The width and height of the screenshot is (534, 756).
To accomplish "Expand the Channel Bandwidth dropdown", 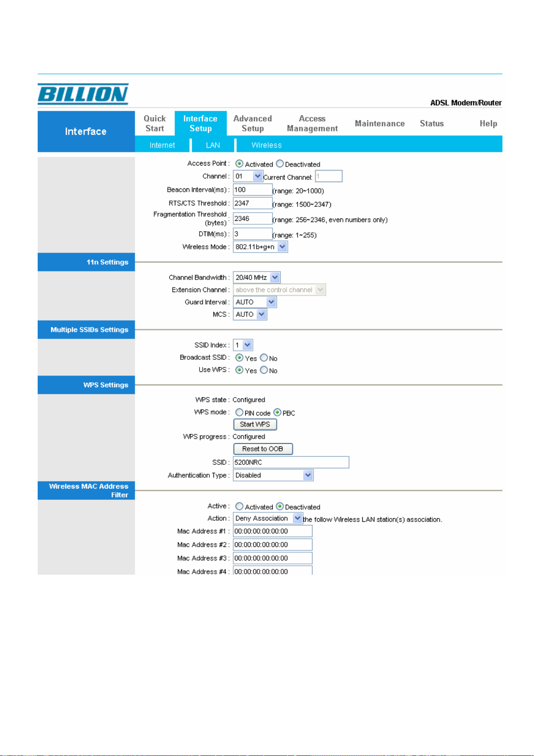I will (x=257, y=277).
